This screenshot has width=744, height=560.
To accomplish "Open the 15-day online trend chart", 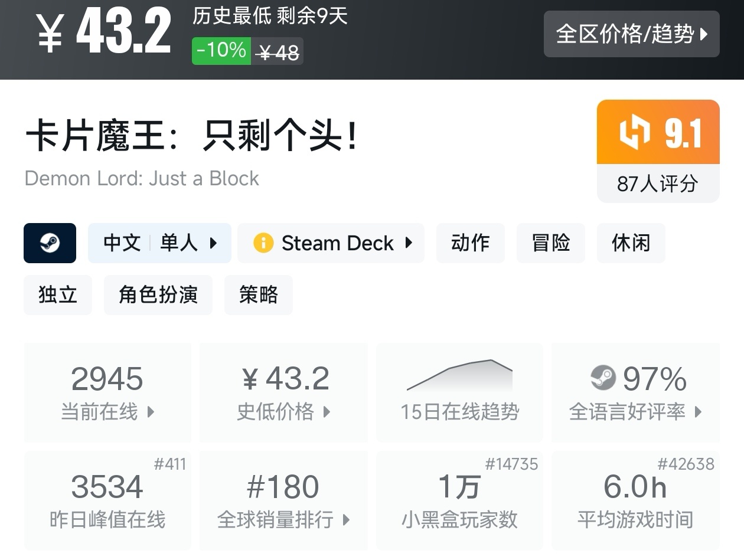I will 459,392.
